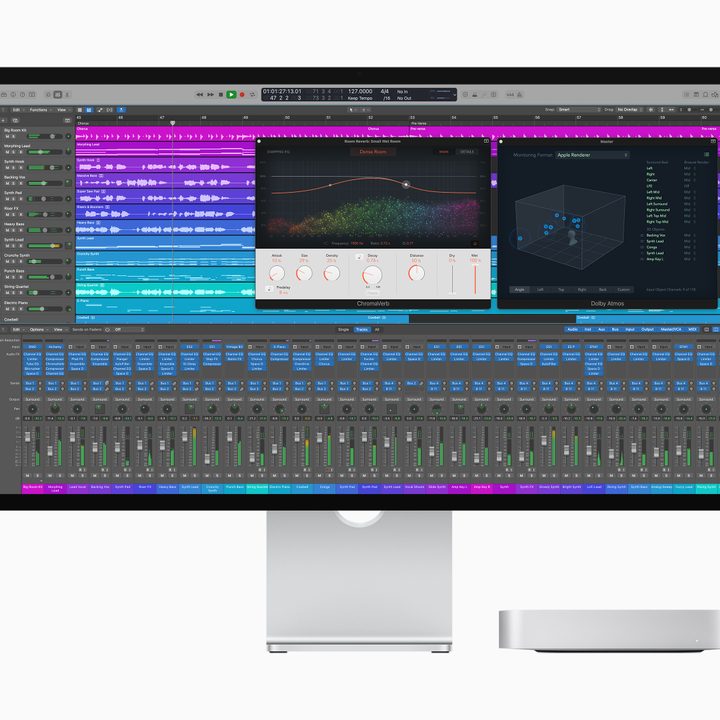Viewport: 720px width, 720px height.
Task: Solo the Synth Hook track
Action: pos(15,168)
